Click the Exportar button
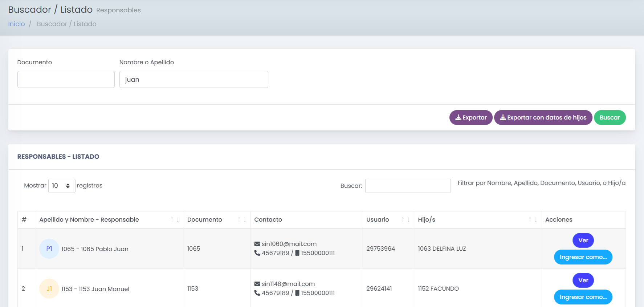Image resolution: width=644 pixels, height=307 pixels. (471, 117)
